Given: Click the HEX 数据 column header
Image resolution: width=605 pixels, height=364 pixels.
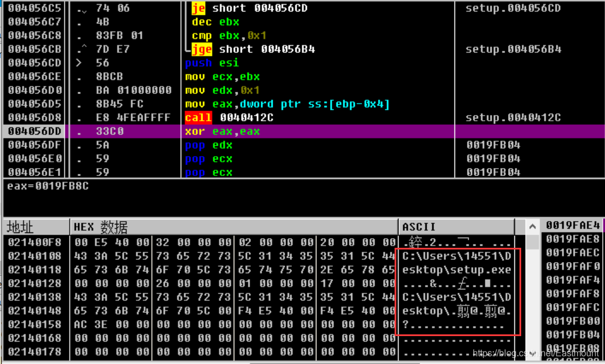Looking at the screenshot, I should (x=234, y=227).
